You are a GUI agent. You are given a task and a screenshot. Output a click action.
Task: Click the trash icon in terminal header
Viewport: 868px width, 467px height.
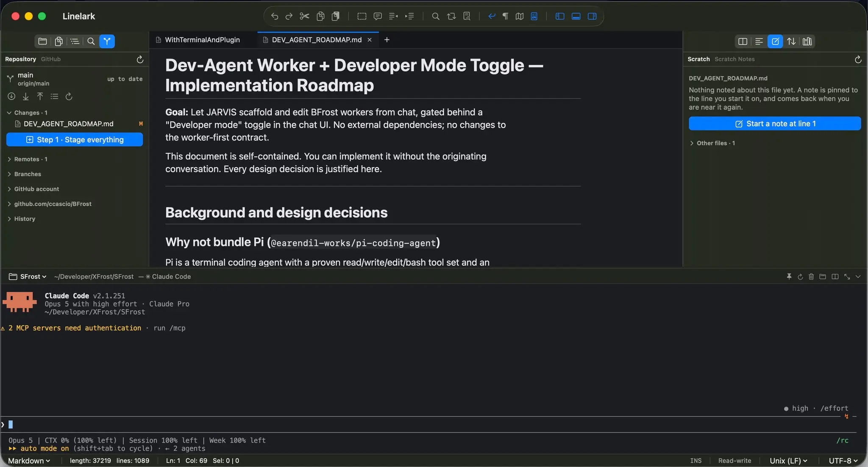pos(811,276)
